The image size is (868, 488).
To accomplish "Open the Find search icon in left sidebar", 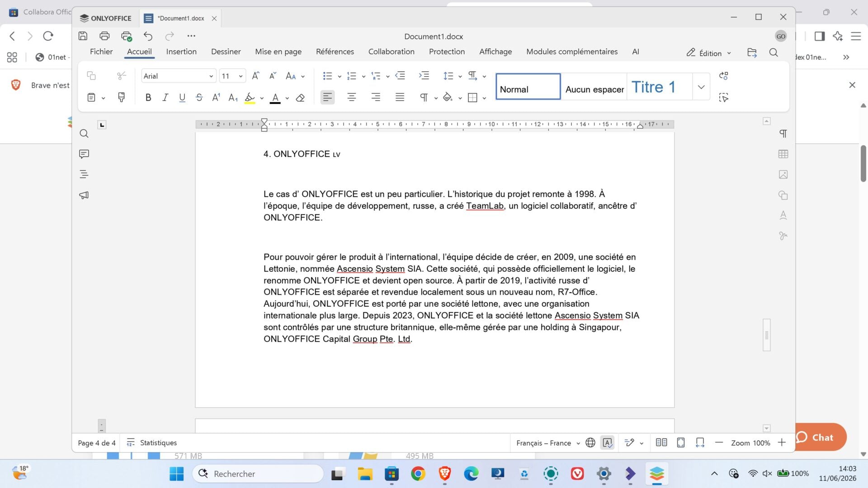I will [84, 133].
